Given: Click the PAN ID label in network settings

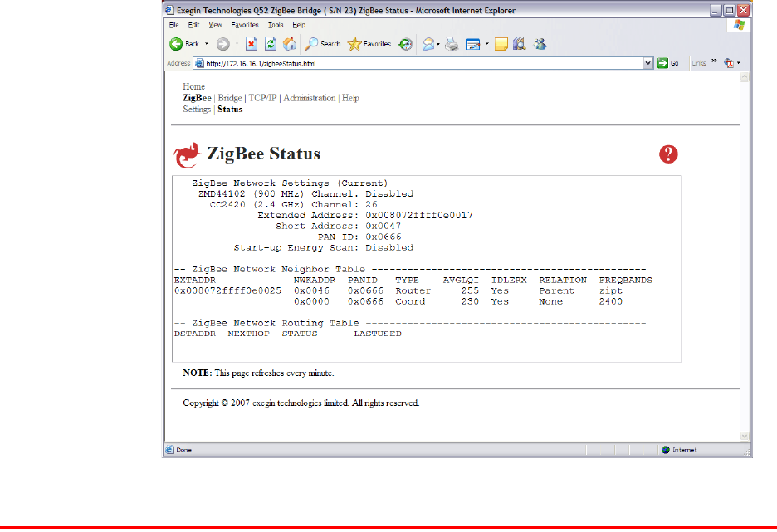Looking at the screenshot, I should tap(339, 237).
